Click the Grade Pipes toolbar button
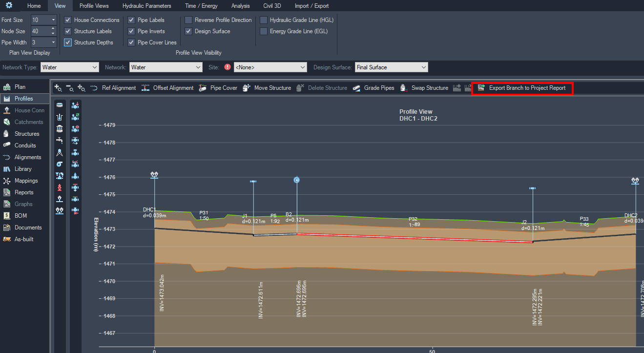This screenshot has width=644, height=353. pos(373,88)
